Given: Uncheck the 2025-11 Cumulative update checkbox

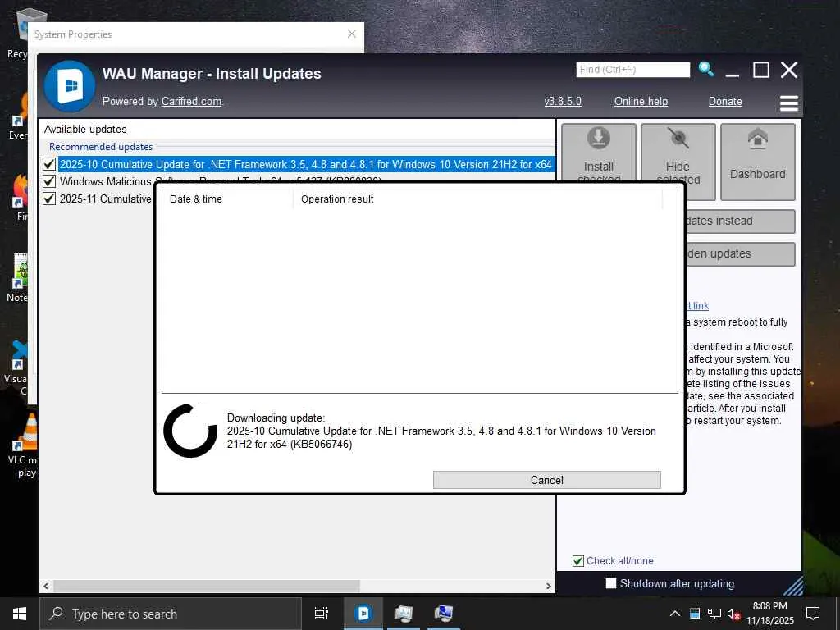Looking at the screenshot, I should [x=49, y=199].
